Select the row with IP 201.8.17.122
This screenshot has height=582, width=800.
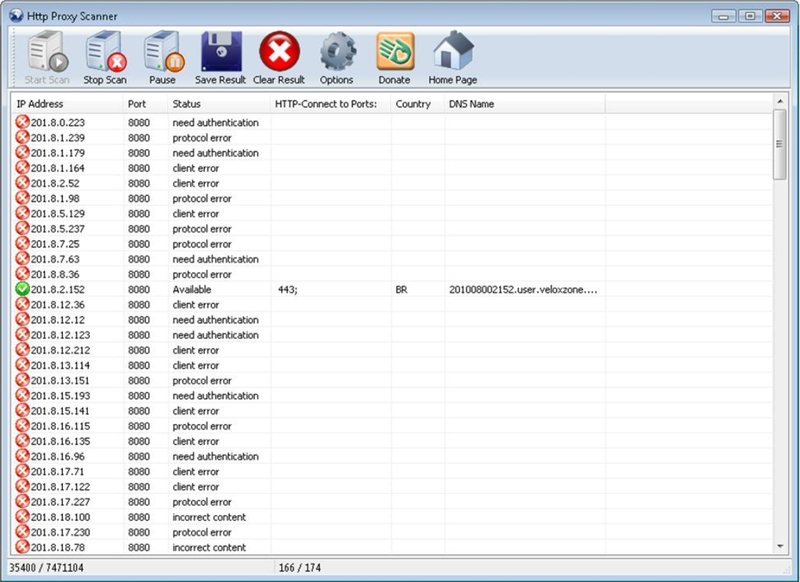(x=392, y=487)
